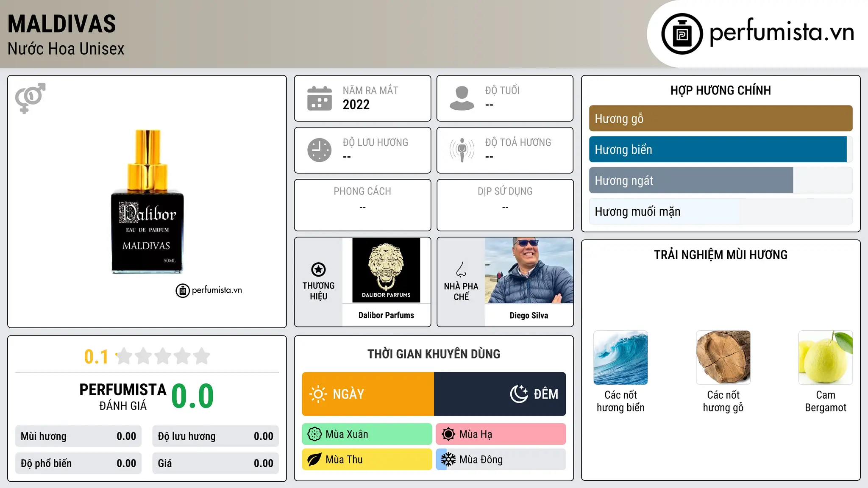Image resolution: width=868 pixels, height=488 pixels.
Task: Click the 0.1 user rating number
Action: click(96, 357)
